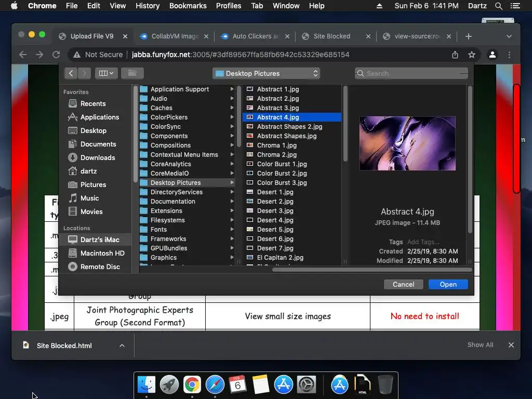Open a new Chrome tab
This screenshot has height=399, width=532.
pyautogui.click(x=468, y=36)
